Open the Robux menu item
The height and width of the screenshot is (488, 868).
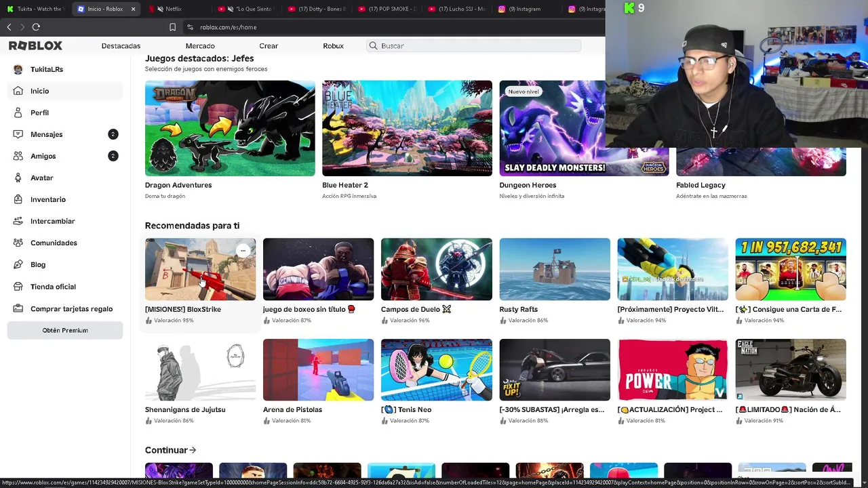333,45
